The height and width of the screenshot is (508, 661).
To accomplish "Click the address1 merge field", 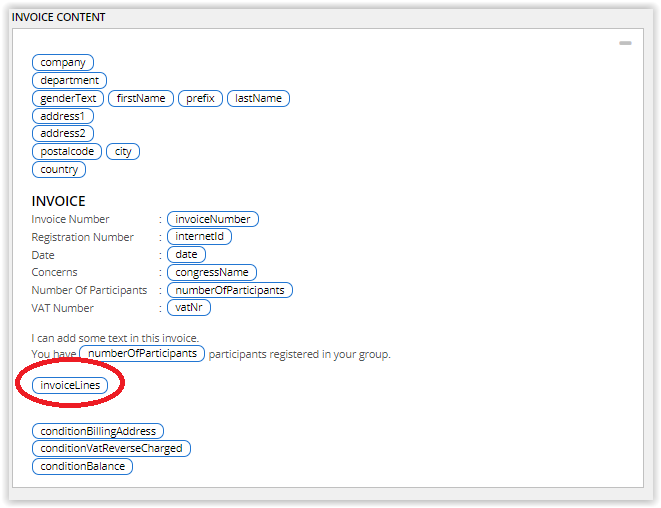I will [x=63, y=117].
